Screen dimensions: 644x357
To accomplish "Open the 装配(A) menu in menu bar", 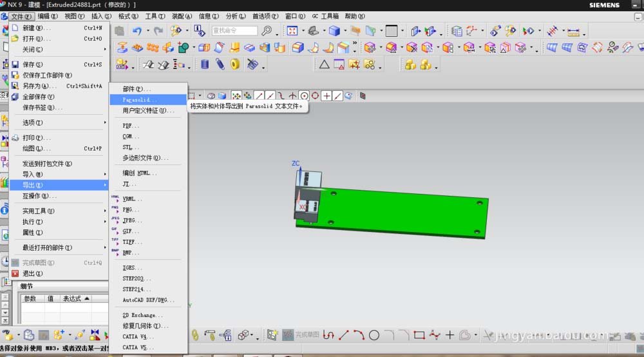I will pos(182,16).
